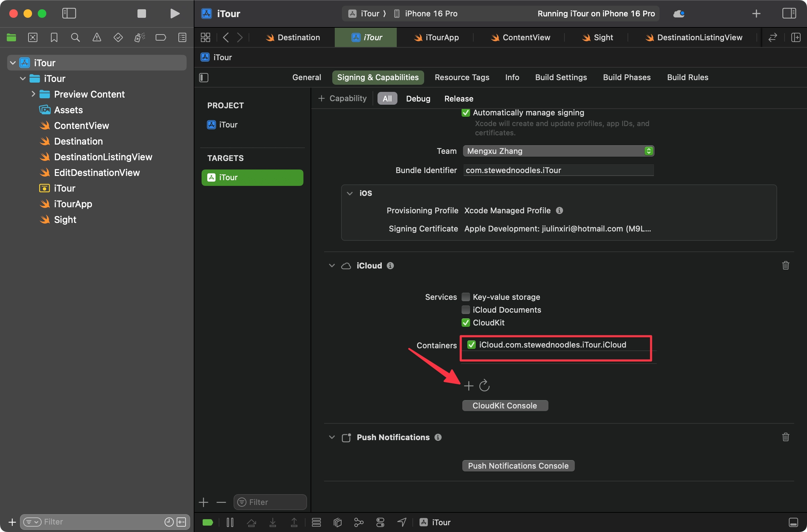
Task: Expand the Preview Content folder
Action: (33, 94)
